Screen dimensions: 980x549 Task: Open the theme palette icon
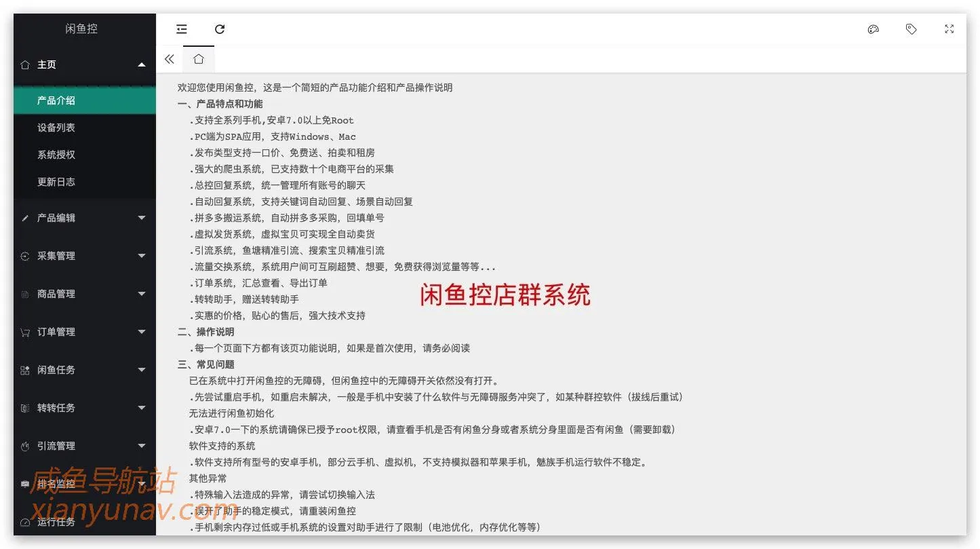point(873,29)
